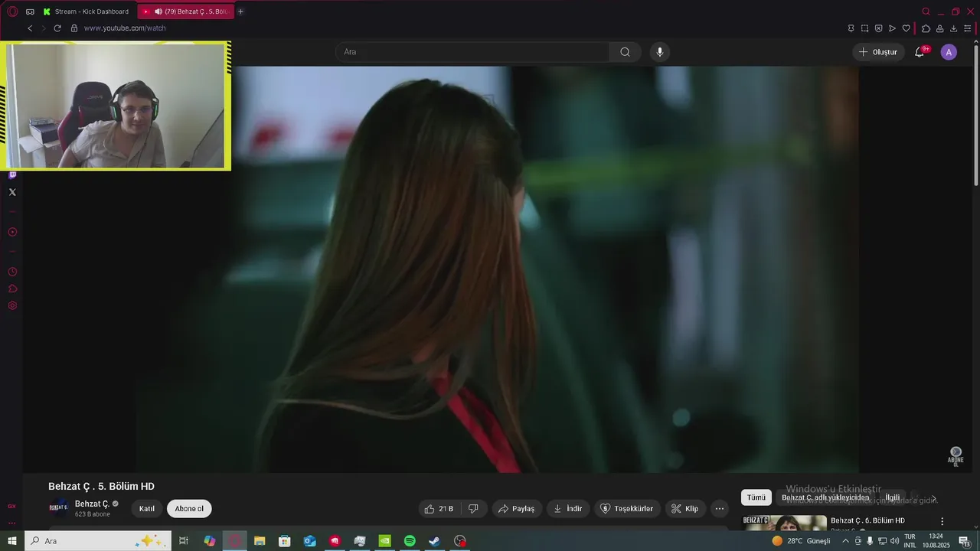Image resolution: width=980 pixels, height=551 pixels.
Task: Open the Behzat Ç. channel name link
Action: 92,504
